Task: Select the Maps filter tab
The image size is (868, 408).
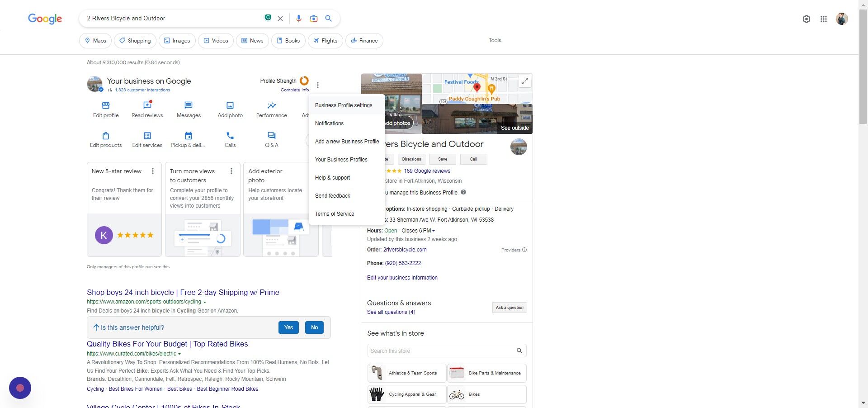Action: pos(95,41)
